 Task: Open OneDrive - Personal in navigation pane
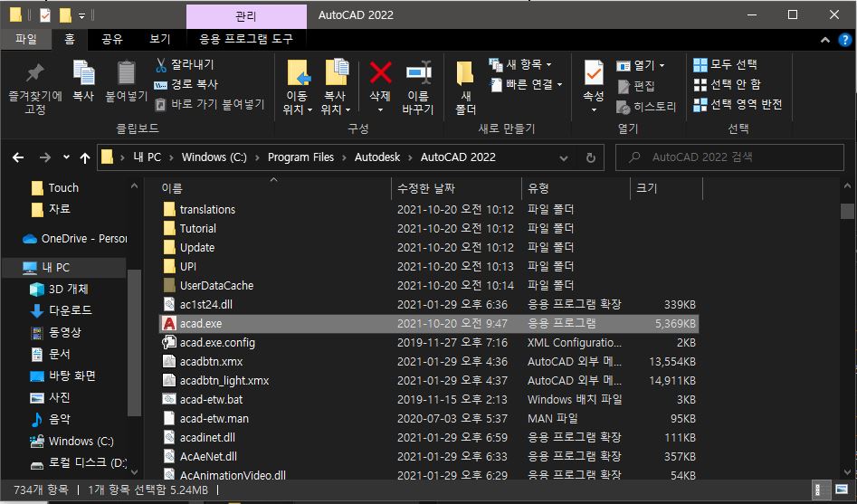pos(74,239)
